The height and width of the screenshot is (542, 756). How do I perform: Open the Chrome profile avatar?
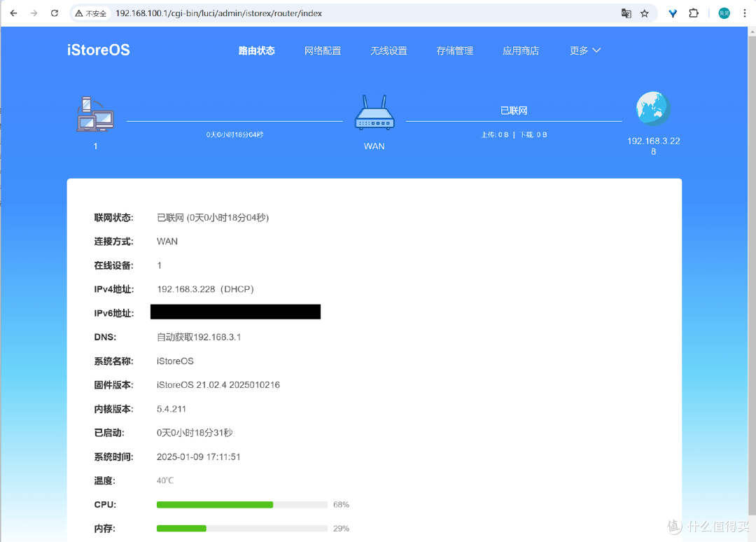[x=724, y=13]
